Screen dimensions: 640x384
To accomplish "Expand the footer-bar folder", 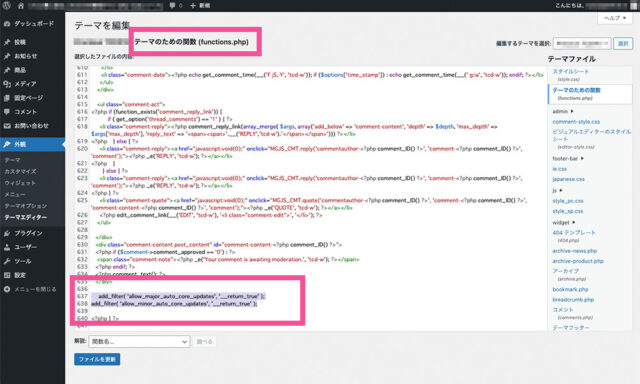I will pyautogui.click(x=568, y=158).
